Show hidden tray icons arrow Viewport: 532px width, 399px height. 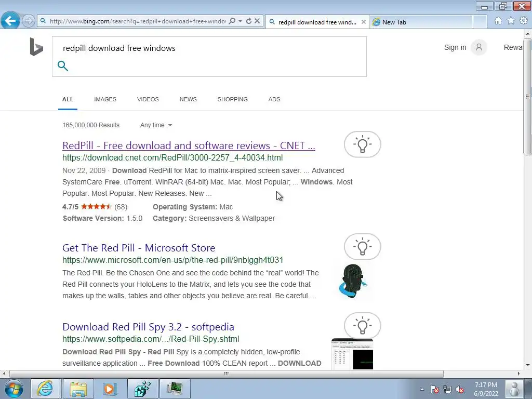click(x=422, y=389)
